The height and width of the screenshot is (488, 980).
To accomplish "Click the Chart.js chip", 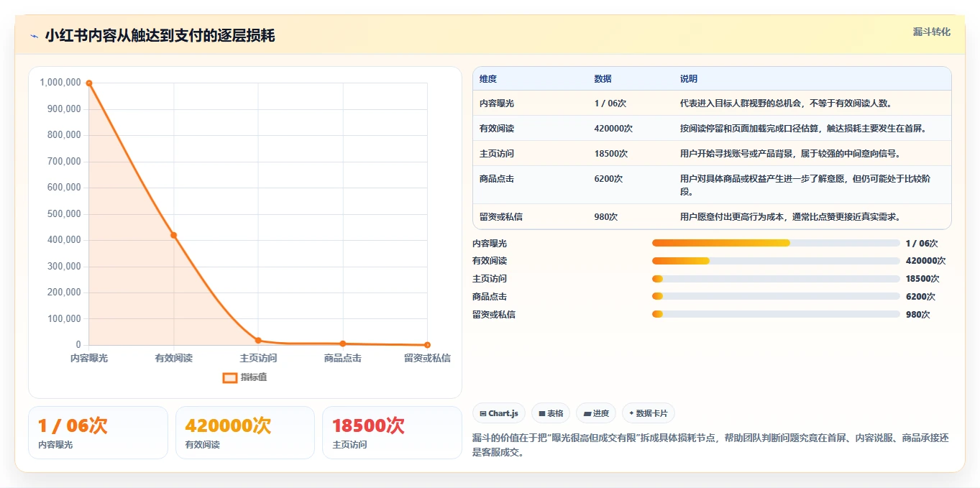I will 499,413.
